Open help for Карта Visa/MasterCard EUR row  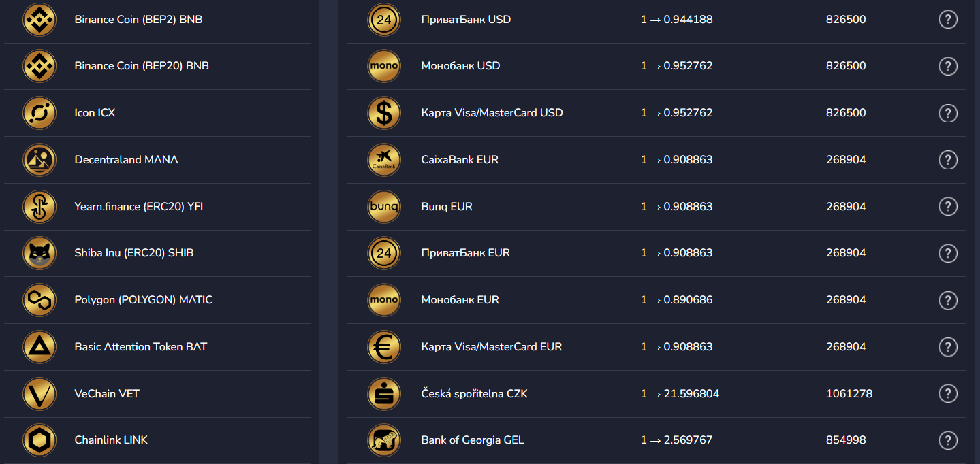point(948,347)
